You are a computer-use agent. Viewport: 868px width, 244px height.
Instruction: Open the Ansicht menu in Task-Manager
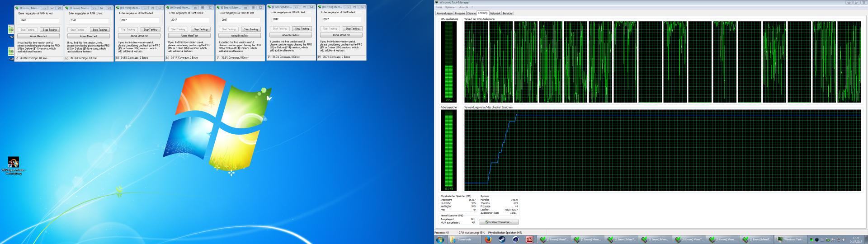[463, 7]
